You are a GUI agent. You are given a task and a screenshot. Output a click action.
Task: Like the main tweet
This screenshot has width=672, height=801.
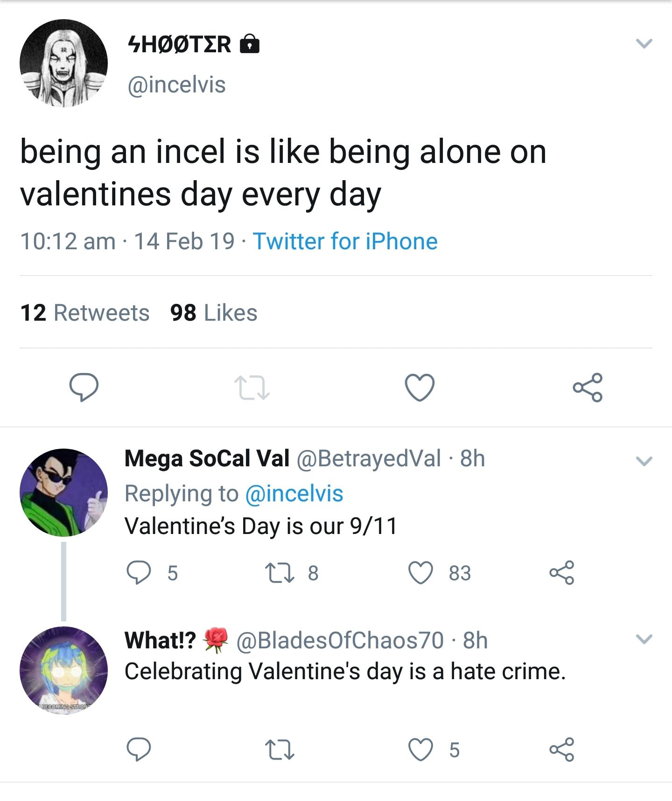pos(420,387)
